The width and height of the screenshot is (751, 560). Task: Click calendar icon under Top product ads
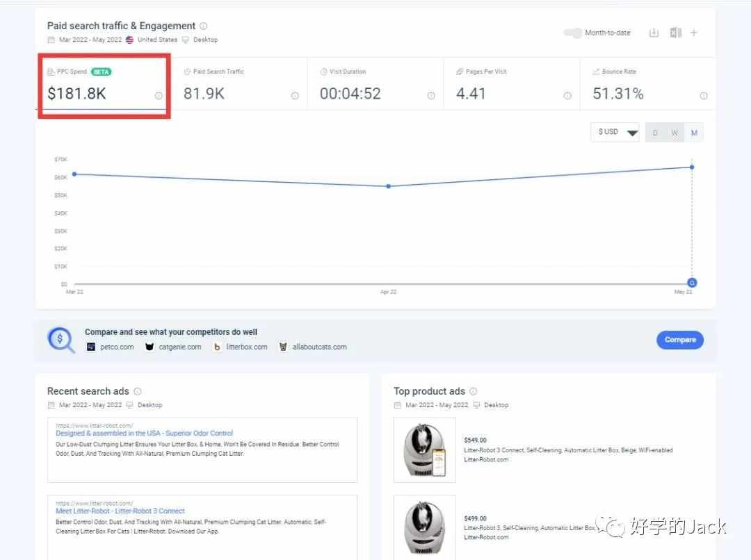click(x=397, y=405)
